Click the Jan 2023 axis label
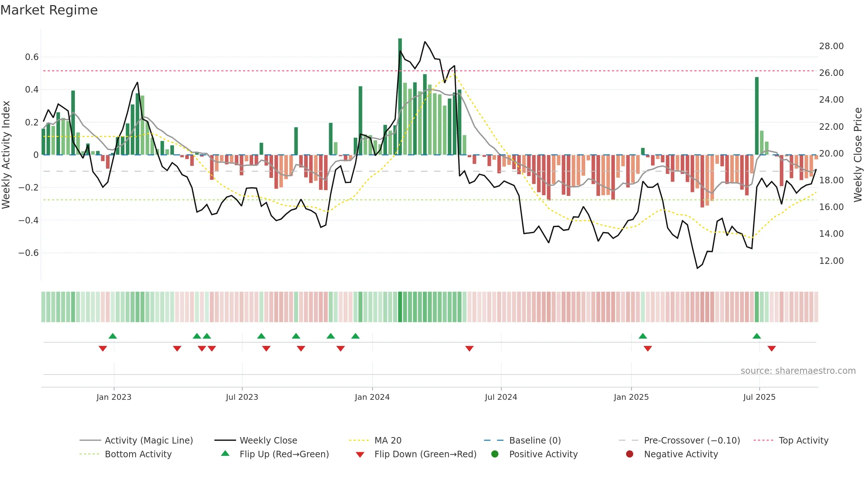This screenshot has height=488, width=868. 114,397
